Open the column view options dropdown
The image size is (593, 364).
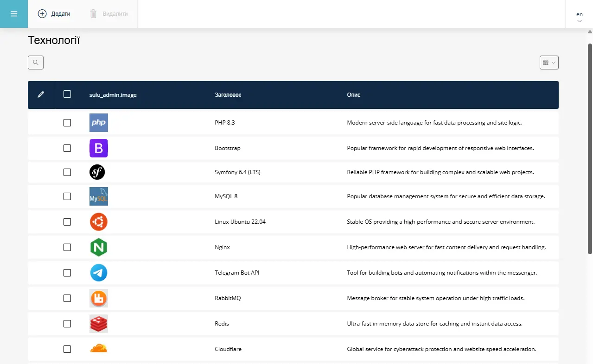pos(549,63)
